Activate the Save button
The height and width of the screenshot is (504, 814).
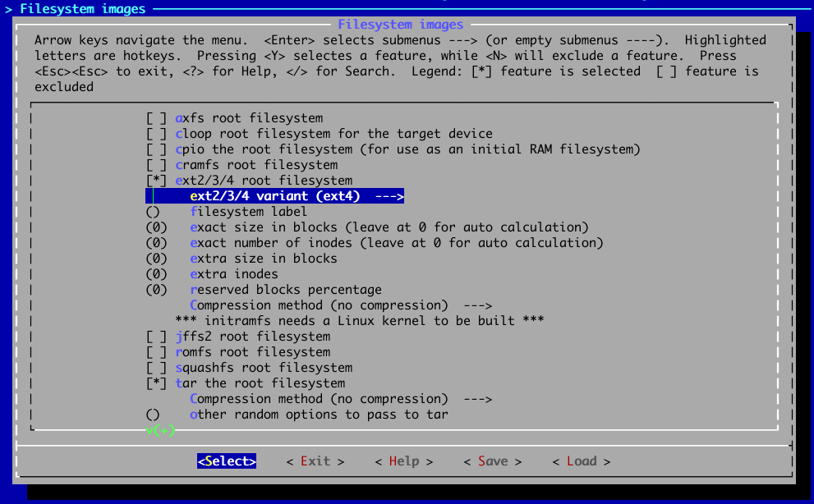click(492, 460)
